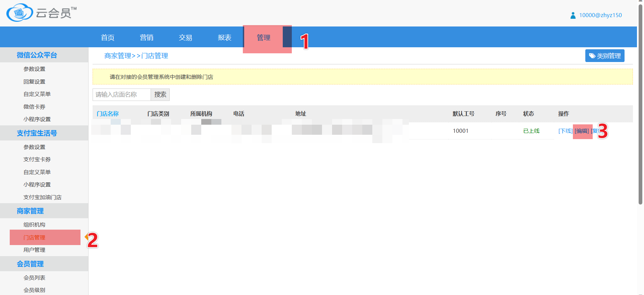Click the 所属机构 column header

[201, 114]
